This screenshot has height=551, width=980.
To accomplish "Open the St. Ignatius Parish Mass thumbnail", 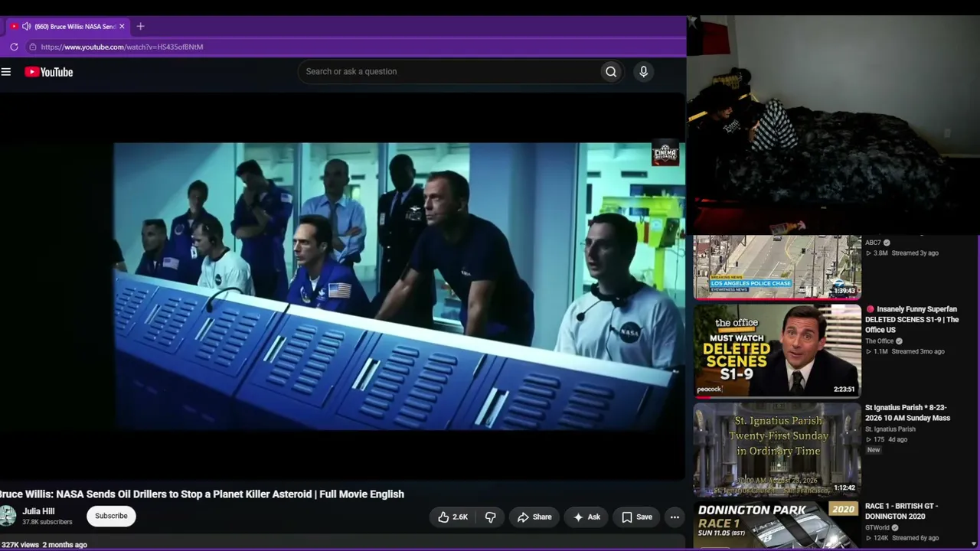I will coord(777,449).
